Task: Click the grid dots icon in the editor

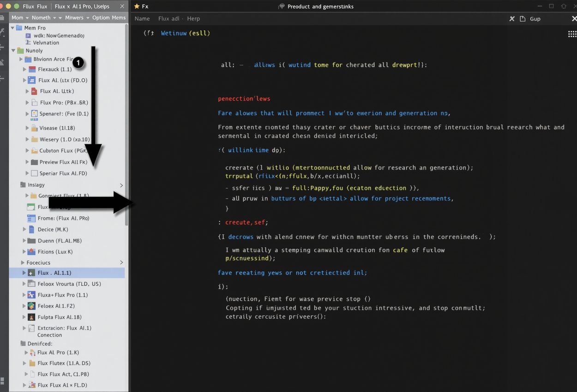Action: click(571, 34)
